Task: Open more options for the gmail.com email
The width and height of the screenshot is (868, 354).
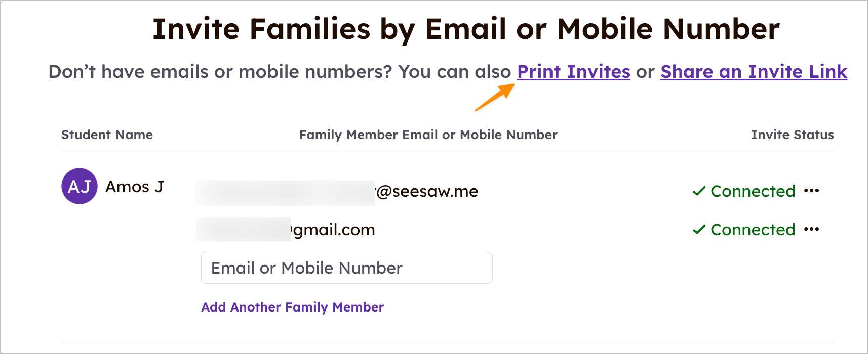Action: point(811,229)
